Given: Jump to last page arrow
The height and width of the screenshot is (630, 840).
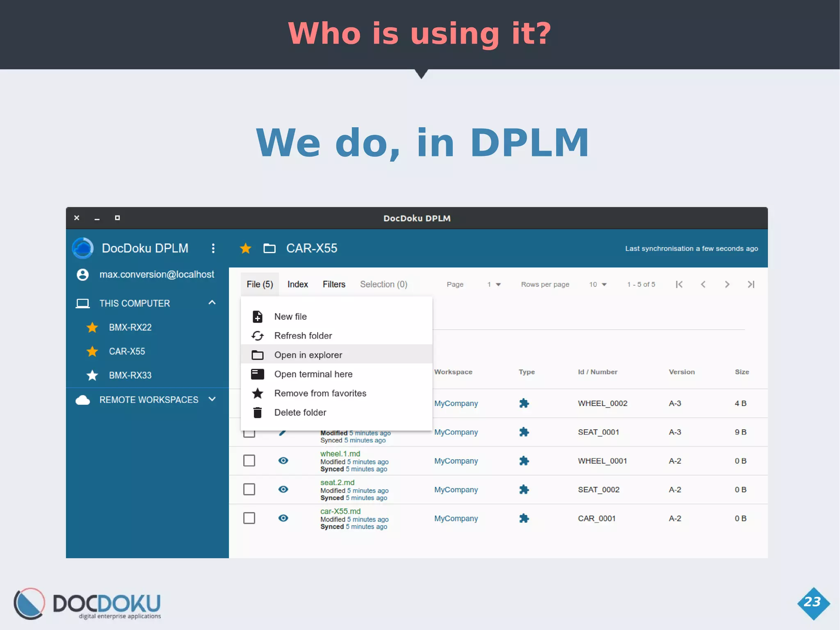Looking at the screenshot, I should coord(751,284).
